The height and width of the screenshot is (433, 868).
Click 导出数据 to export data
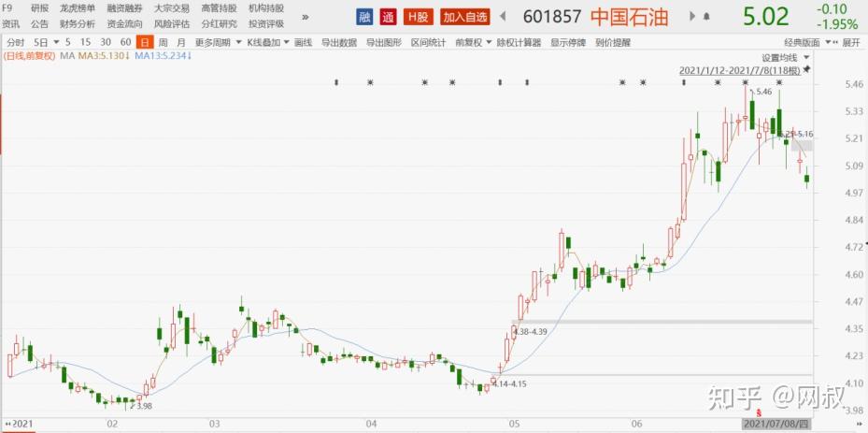point(339,42)
